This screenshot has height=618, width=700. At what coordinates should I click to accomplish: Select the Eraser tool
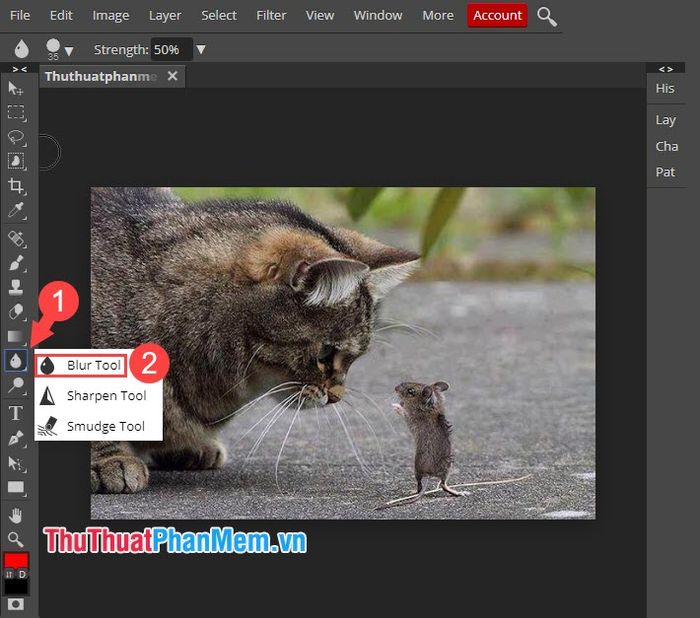[16, 311]
